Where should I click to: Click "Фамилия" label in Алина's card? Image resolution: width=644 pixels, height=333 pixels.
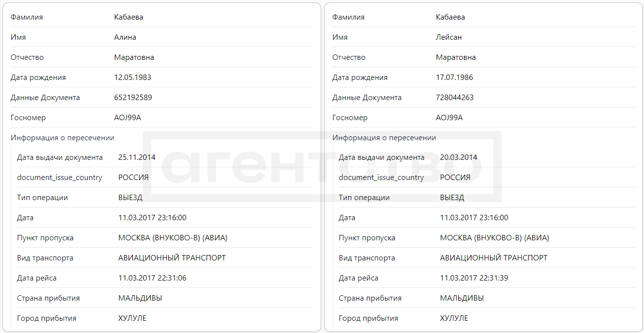pyautogui.click(x=26, y=17)
